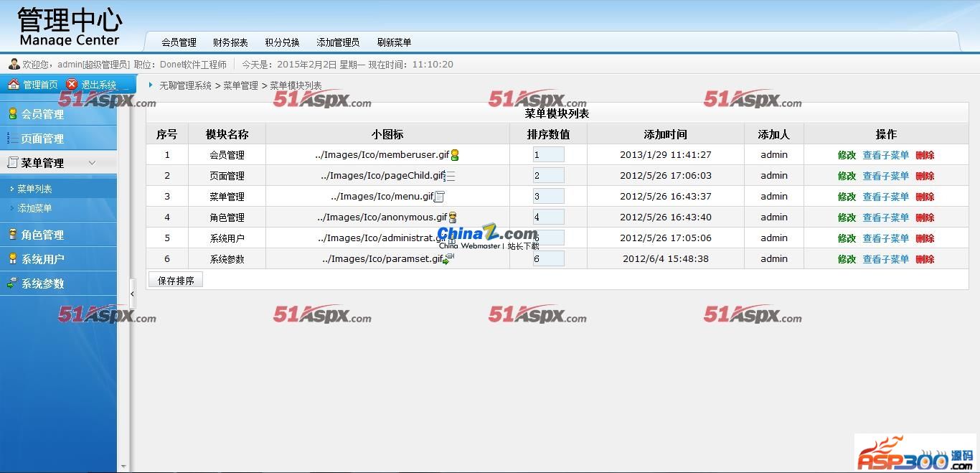Click 查看子菜单 for the 系统参数 row
Viewport: 980px width, 473px height.
(x=885, y=259)
